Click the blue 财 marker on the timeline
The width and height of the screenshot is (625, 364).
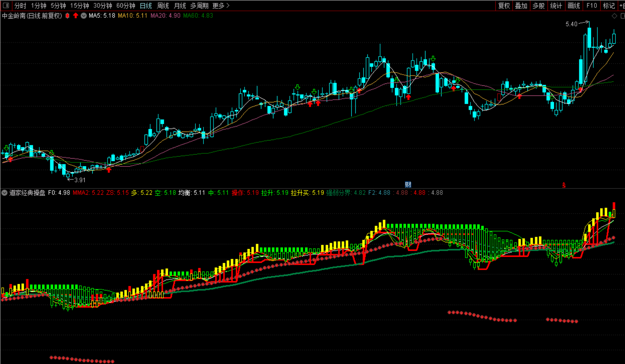point(408,185)
